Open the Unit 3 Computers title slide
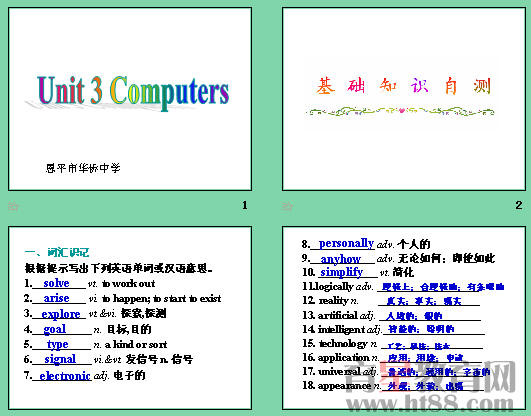 (x=130, y=99)
